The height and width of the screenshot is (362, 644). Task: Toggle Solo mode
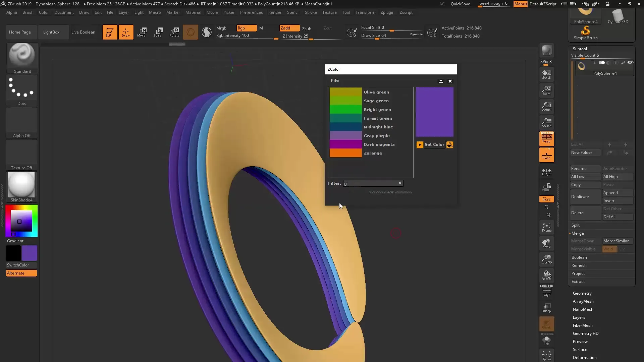click(x=546, y=340)
